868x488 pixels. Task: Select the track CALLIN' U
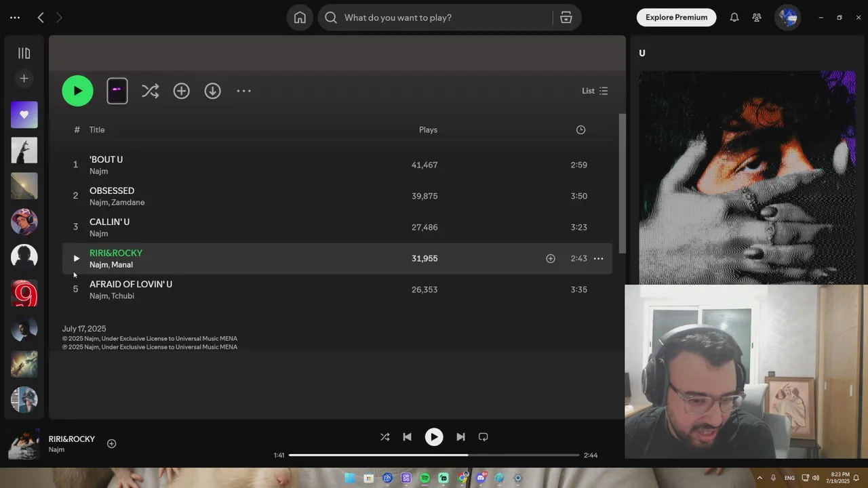pyautogui.click(x=109, y=222)
